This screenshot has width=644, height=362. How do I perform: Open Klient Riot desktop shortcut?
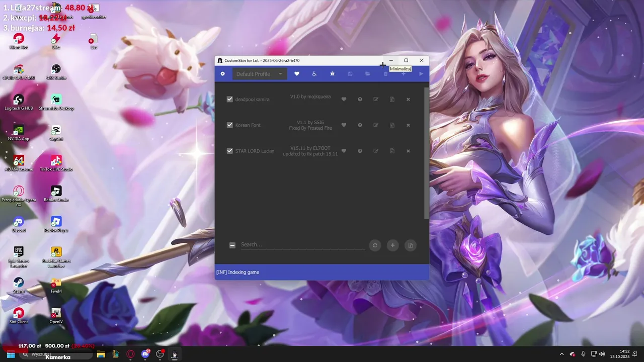tap(19, 41)
